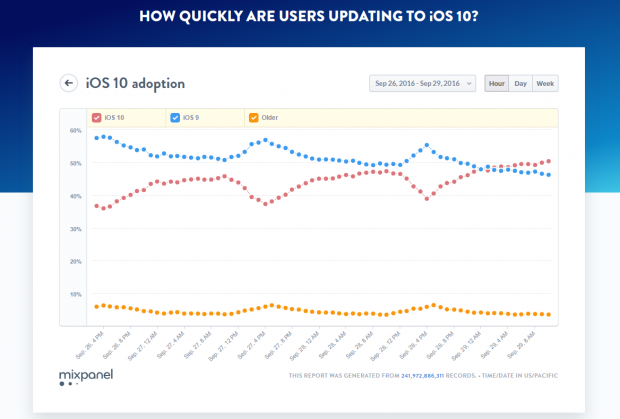Screen dimensions: 620x419
Task: Open the Sep 26 - Sep 29, 2016 date range dropdown
Action: pos(424,83)
